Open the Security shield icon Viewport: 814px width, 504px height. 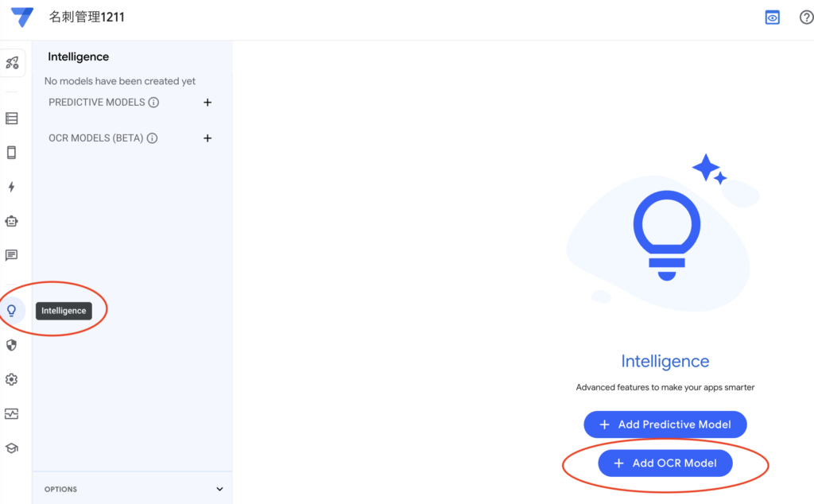click(x=12, y=345)
